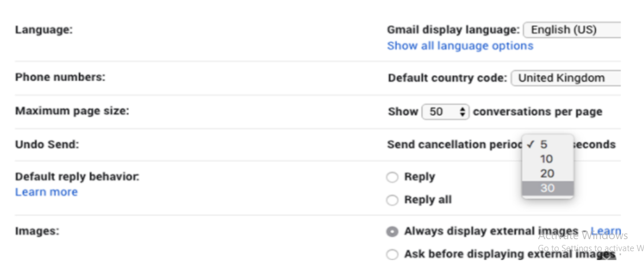
Task: Open the Gmail display language dropdown
Action: (571, 30)
